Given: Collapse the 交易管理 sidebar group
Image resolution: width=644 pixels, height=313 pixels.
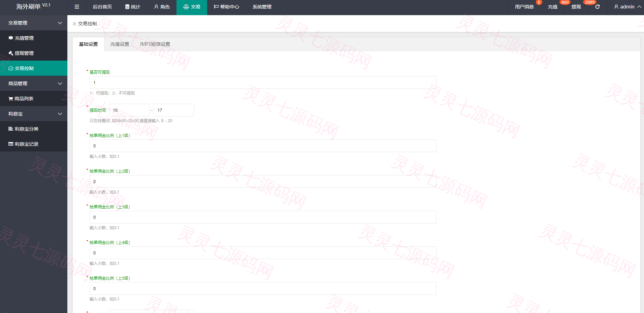Looking at the screenshot, I should (x=34, y=23).
